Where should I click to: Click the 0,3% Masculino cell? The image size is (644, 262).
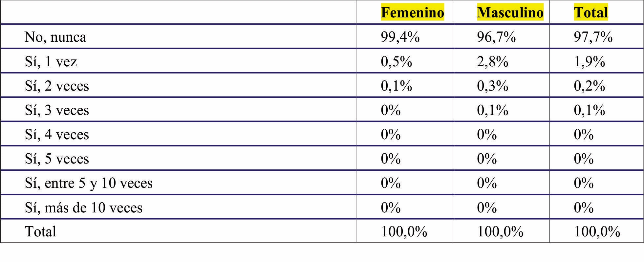pos(492,86)
